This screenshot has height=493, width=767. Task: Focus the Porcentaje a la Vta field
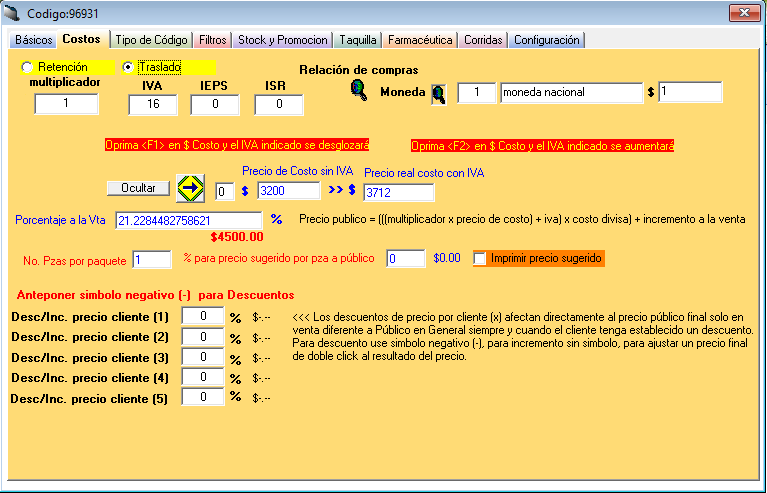pos(190,219)
